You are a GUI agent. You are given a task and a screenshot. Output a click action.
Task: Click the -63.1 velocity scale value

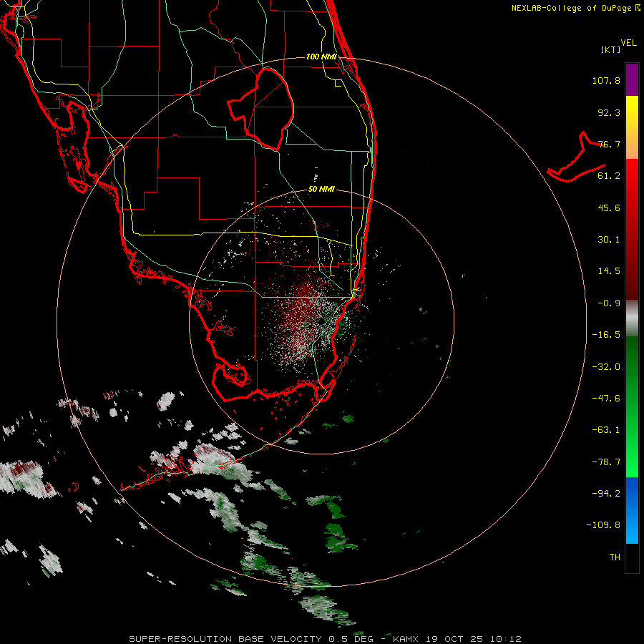point(606,430)
